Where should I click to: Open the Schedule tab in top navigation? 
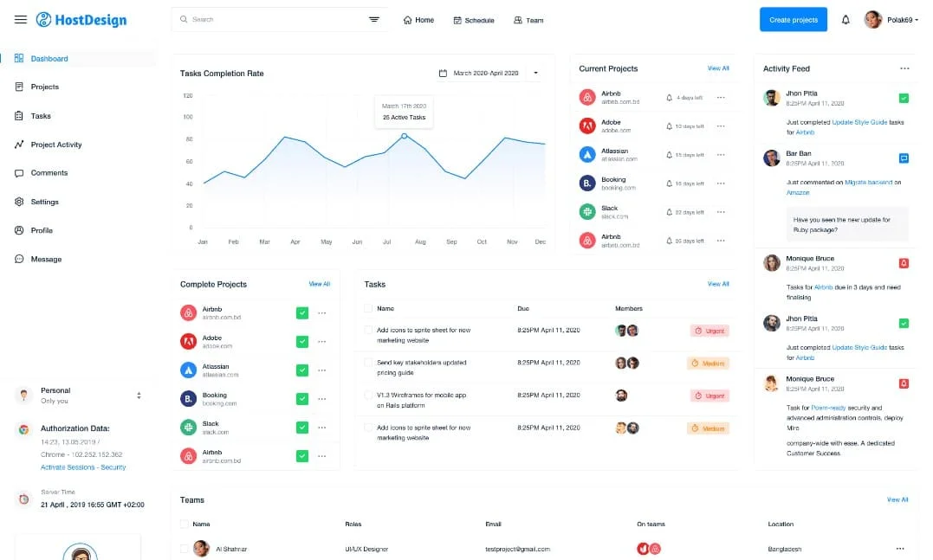(x=474, y=20)
